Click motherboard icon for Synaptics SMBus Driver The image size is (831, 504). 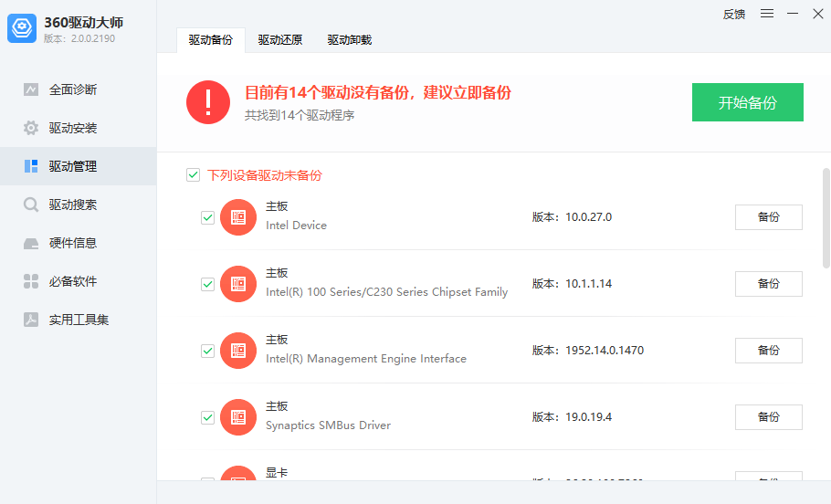click(x=238, y=417)
